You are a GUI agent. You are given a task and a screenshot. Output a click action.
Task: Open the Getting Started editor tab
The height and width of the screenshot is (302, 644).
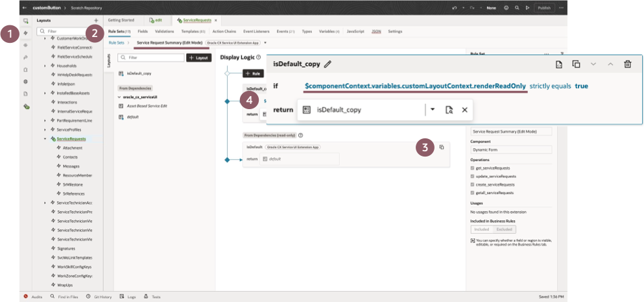click(121, 20)
